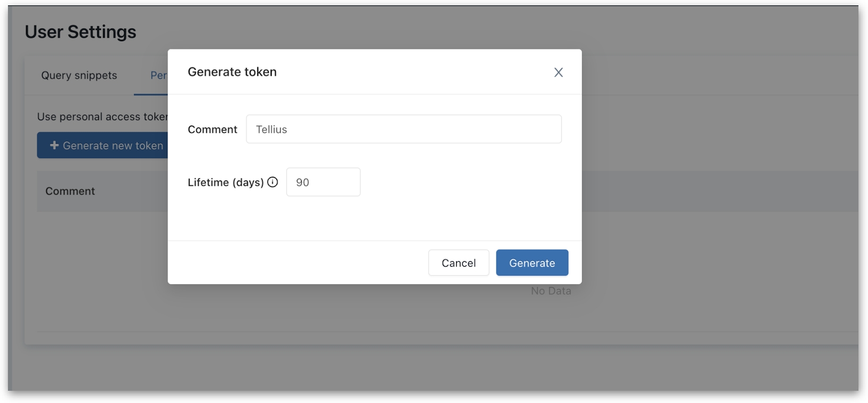Click the plus icon on Generate new token

54,145
